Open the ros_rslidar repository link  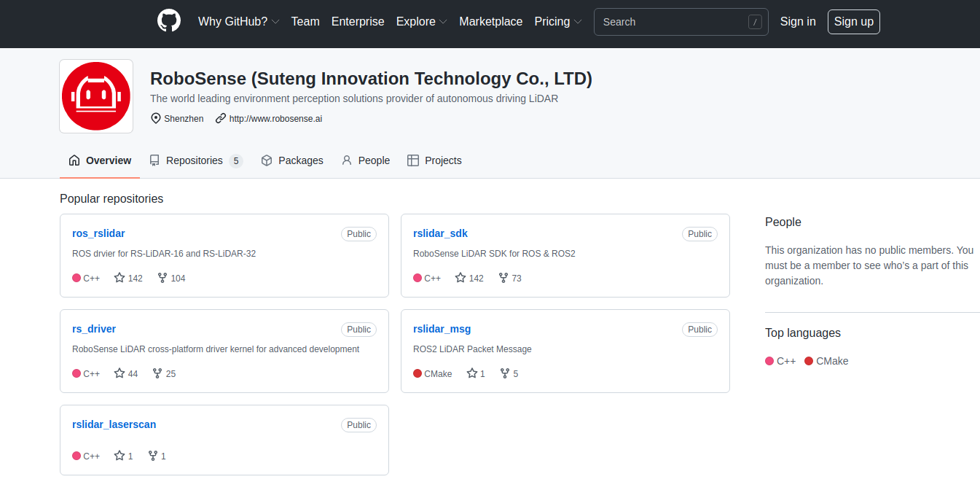pyautogui.click(x=98, y=233)
